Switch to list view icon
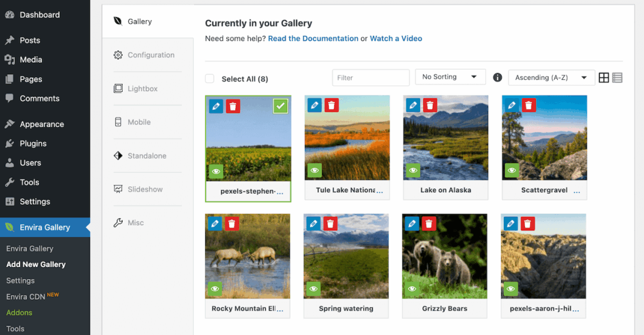 [x=618, y=77]
